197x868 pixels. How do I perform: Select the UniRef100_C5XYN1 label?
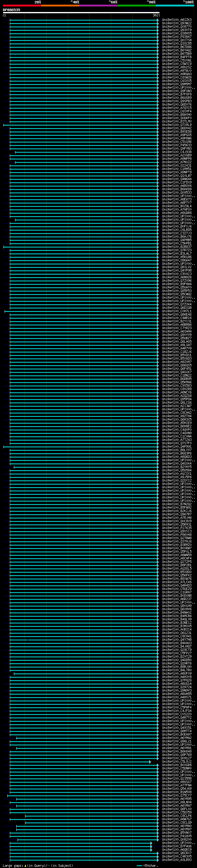point(177,61)
